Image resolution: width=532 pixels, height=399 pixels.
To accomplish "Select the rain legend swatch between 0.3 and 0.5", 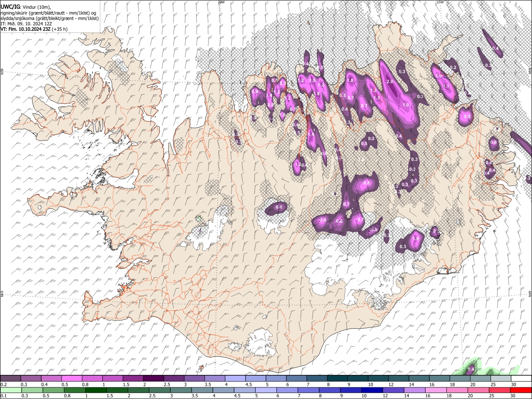I will point(32,390).
